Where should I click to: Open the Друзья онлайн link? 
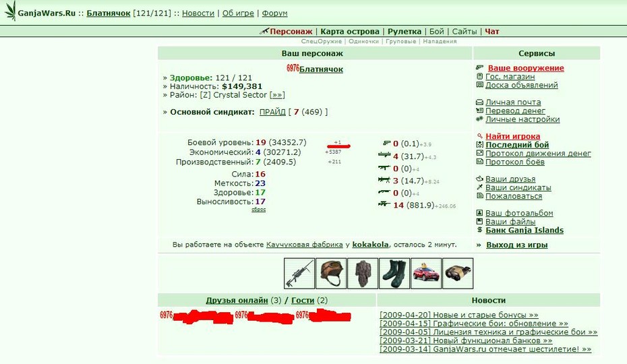tap(237, 300)
